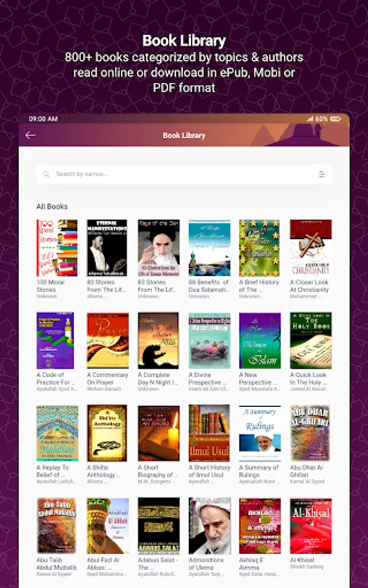Focus the Search by names field

[184, 174]
